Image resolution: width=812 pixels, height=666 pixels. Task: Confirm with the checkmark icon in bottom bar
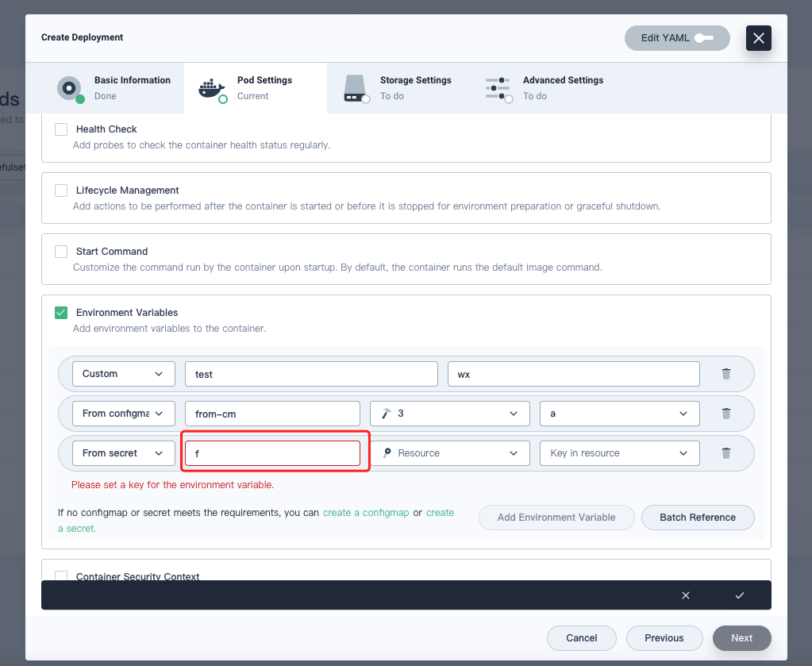click(x=739, y=595)
